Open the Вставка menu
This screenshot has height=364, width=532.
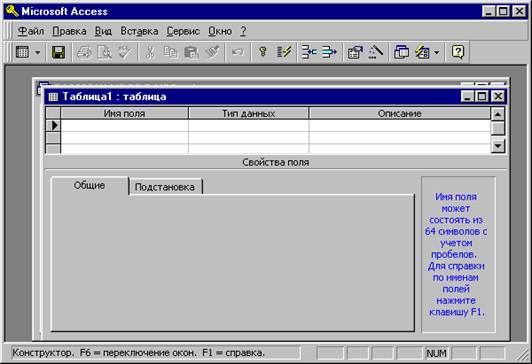(x=139, y=31)
